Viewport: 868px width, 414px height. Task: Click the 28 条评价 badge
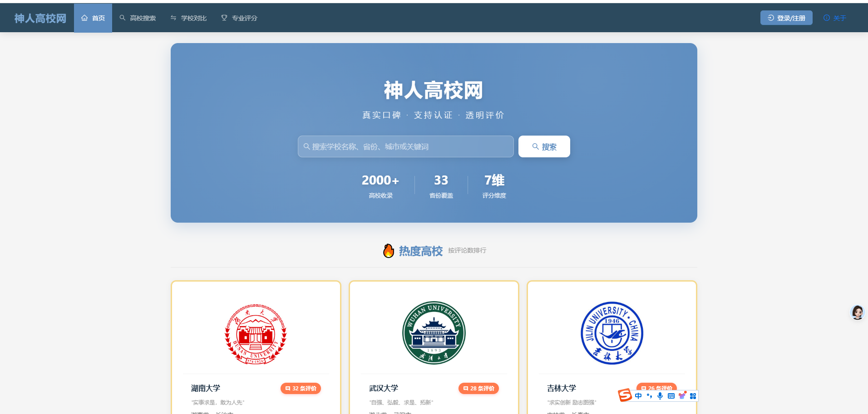coord(478,388)
